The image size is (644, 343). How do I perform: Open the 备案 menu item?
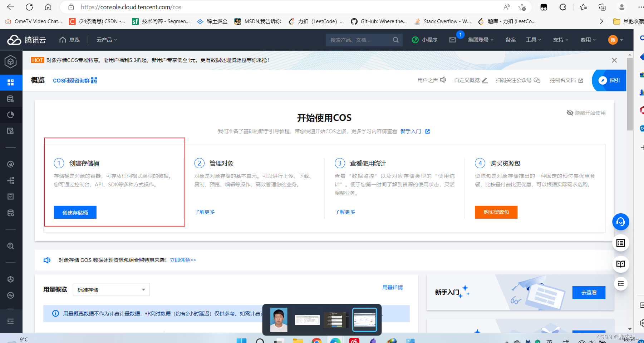(x=511, y=40)
